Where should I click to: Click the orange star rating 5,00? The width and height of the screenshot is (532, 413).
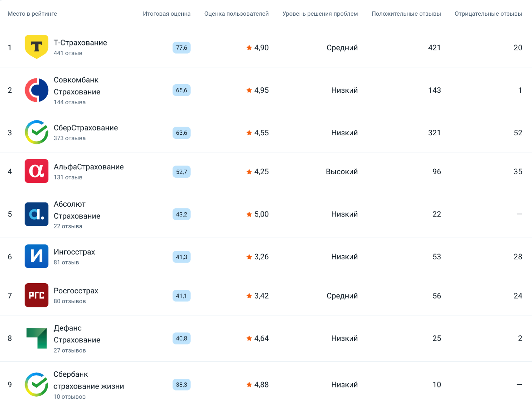[258, 214]
